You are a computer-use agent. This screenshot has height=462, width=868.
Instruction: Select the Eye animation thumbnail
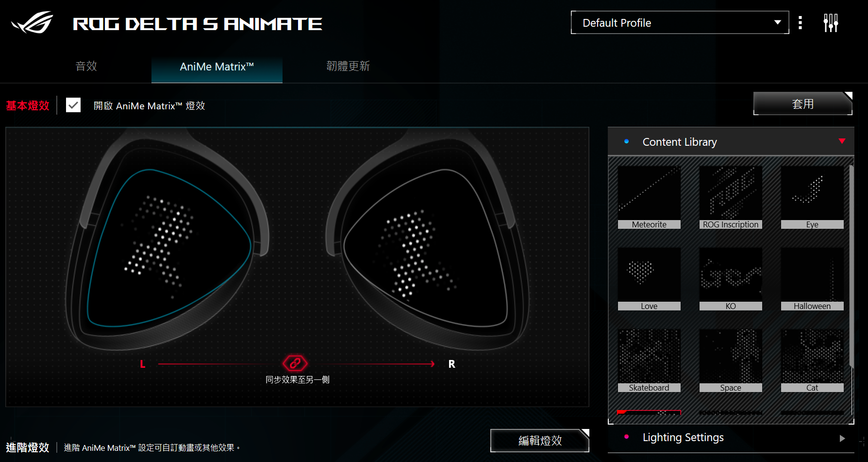pos(812,197)
